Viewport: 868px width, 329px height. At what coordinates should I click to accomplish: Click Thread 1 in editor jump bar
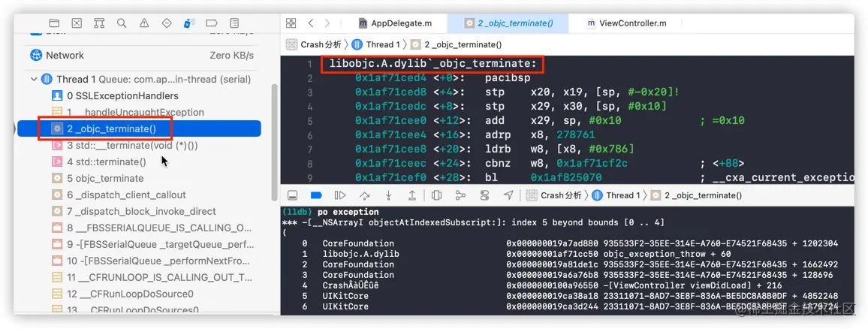376,44
